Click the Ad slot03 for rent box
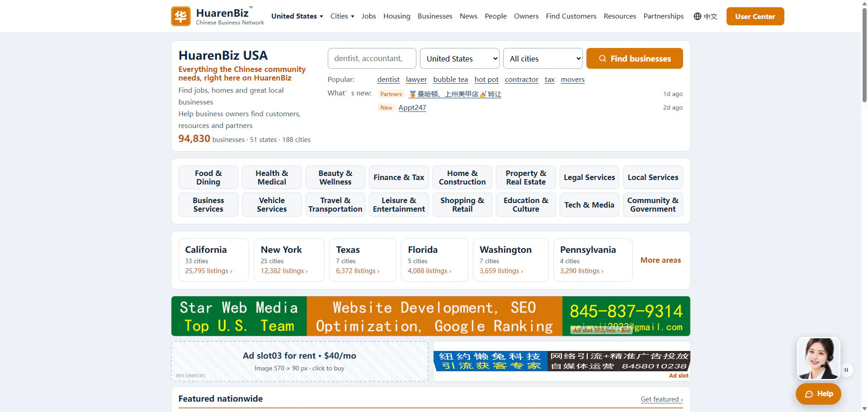The height and width of the screenshot is (412, 868). pyautogui.click(x=299, y=361)
